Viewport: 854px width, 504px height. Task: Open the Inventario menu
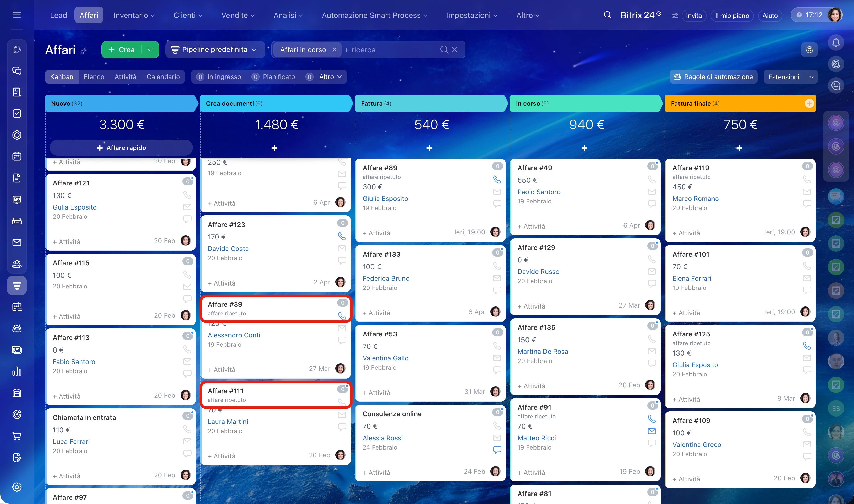[x=134, y=15]
